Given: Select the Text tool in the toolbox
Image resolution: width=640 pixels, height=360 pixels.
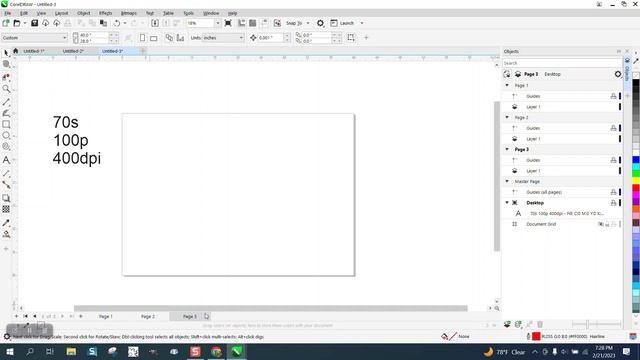Looking at the screenshot, I should [6, 160].
